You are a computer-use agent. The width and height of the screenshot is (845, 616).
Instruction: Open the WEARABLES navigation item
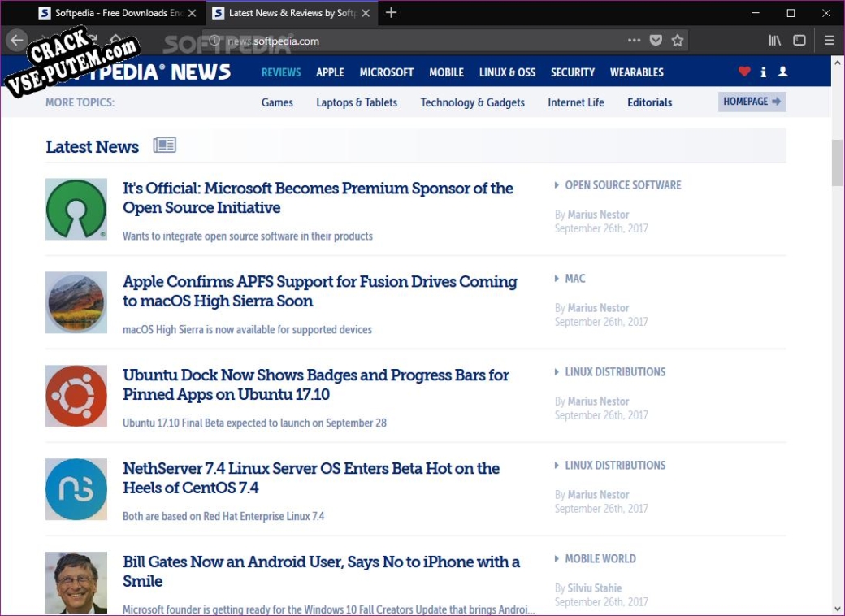click(x=636, y=72)
